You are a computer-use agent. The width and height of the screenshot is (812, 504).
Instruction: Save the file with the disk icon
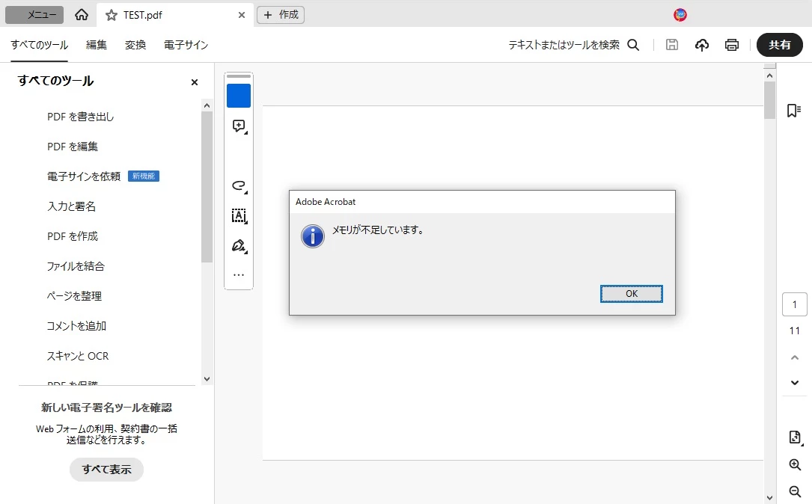[671, 45]
